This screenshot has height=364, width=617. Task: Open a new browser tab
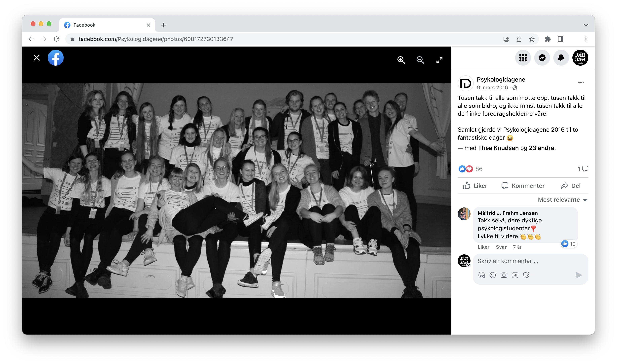click(x=163, y=25)
